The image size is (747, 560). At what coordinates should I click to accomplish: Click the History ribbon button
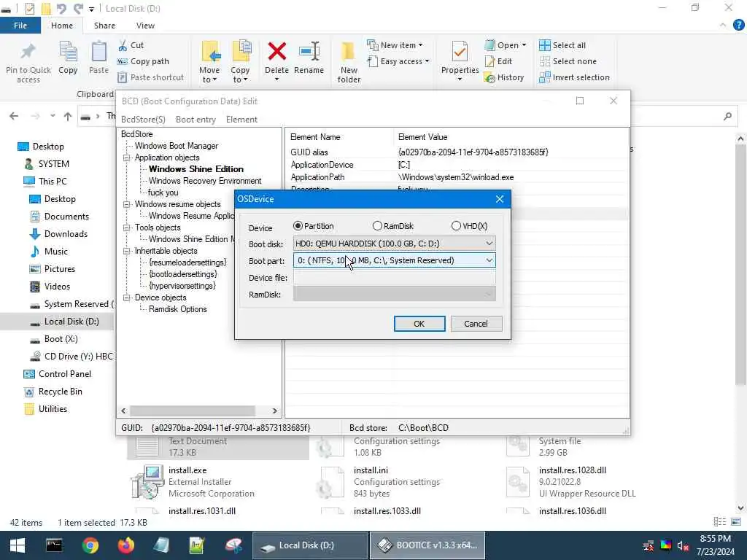504,77
